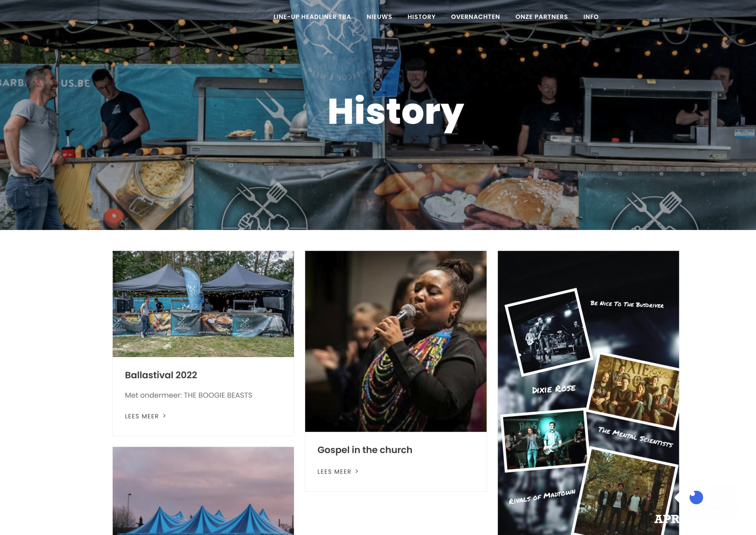Open the INFO menu item

591,17
